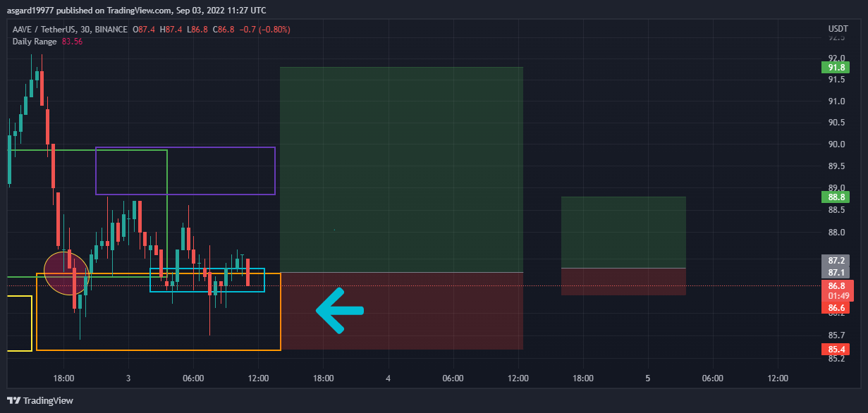Click the 85.2 price axis label

pyautogui.click(x=836, y=359)
